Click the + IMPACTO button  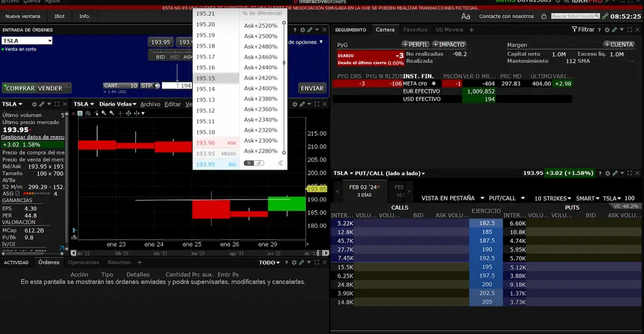(x=449, y=44)
